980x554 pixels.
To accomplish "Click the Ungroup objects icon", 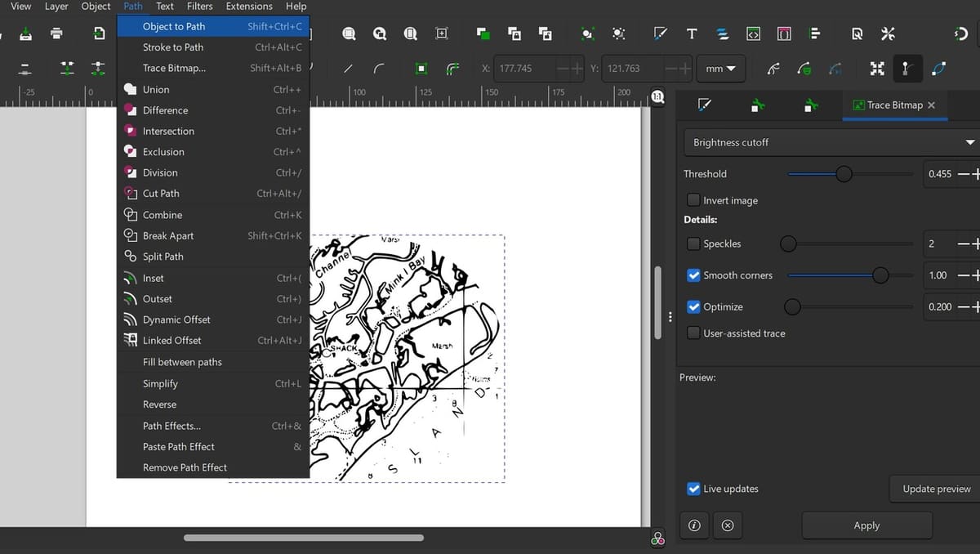I will [545, 34].
